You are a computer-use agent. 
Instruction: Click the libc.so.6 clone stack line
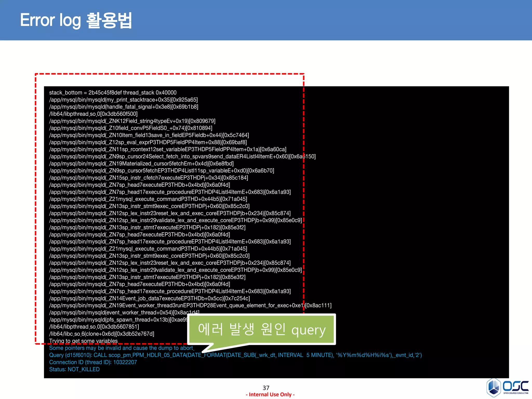click(x=102, y=334)
